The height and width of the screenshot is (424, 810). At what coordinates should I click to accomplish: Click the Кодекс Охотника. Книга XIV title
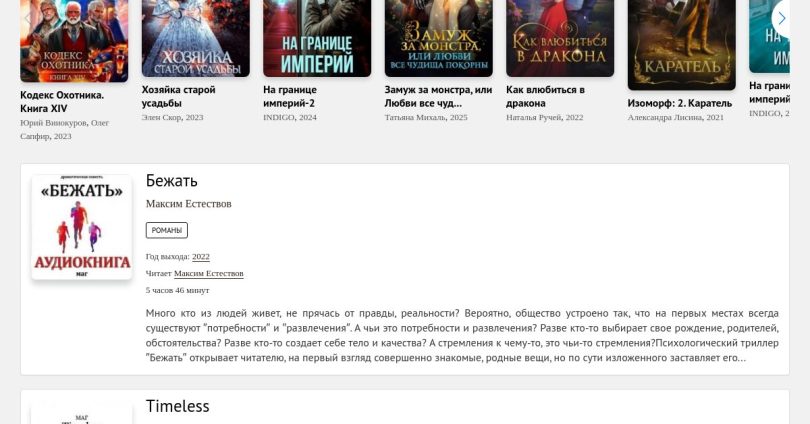62,102
